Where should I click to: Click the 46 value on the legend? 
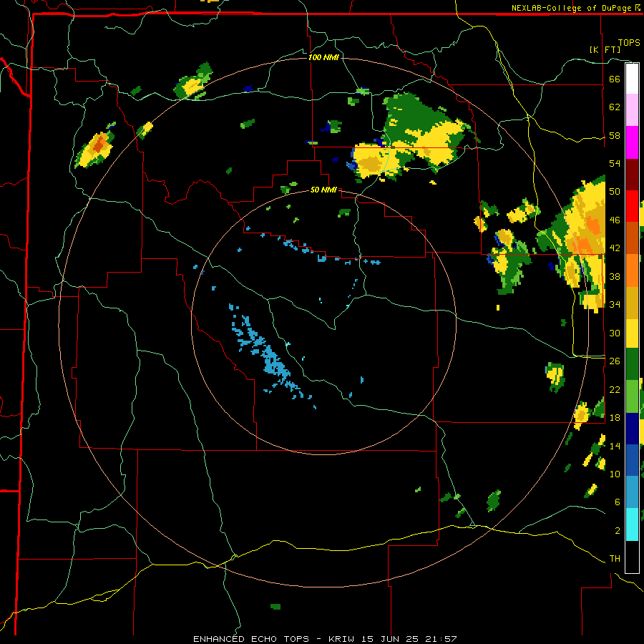tap(615, 220)
